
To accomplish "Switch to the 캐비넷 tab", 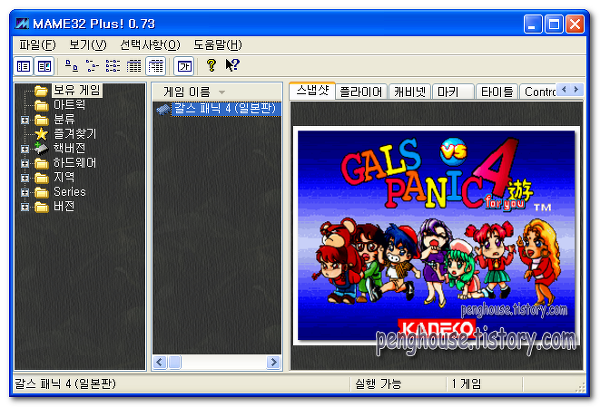I will 409,92.
